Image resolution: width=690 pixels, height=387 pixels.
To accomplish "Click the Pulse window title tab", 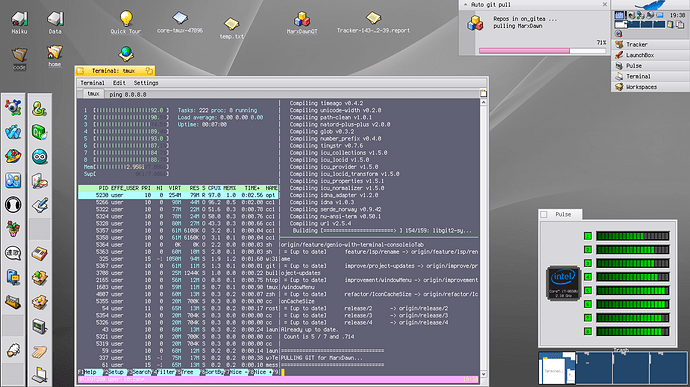I will 560,214.
